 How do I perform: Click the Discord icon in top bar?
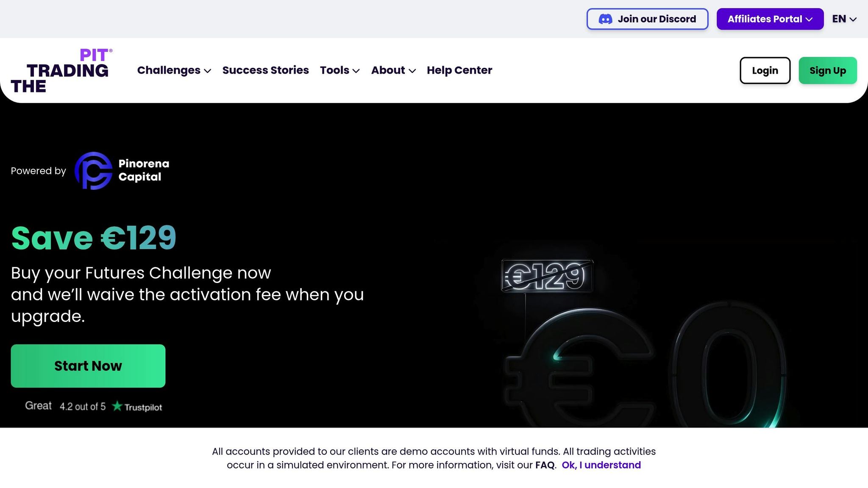click(x=605, y=19)
